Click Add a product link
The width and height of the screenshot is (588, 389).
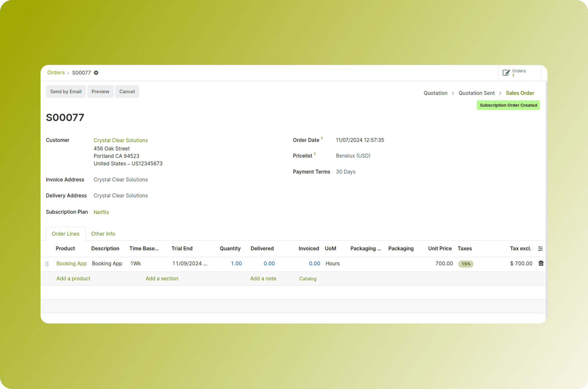pos(73,279)
